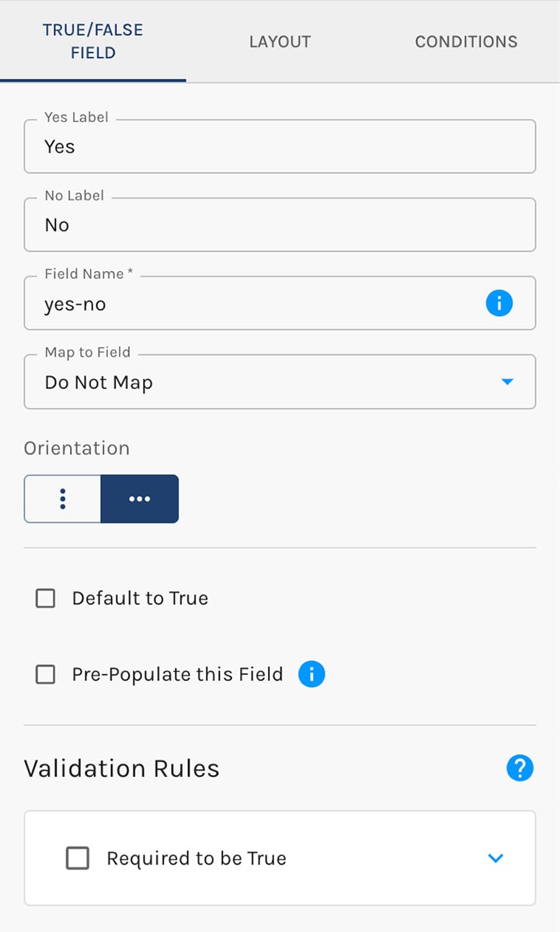
Task: Tick the Required to be True checkbox
Action: (78, 858)
